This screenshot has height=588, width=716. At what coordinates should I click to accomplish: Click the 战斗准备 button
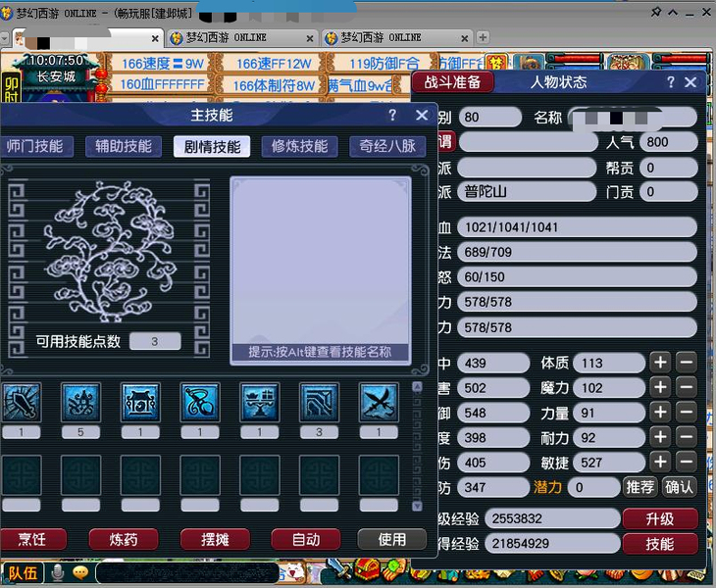(452, 82)
